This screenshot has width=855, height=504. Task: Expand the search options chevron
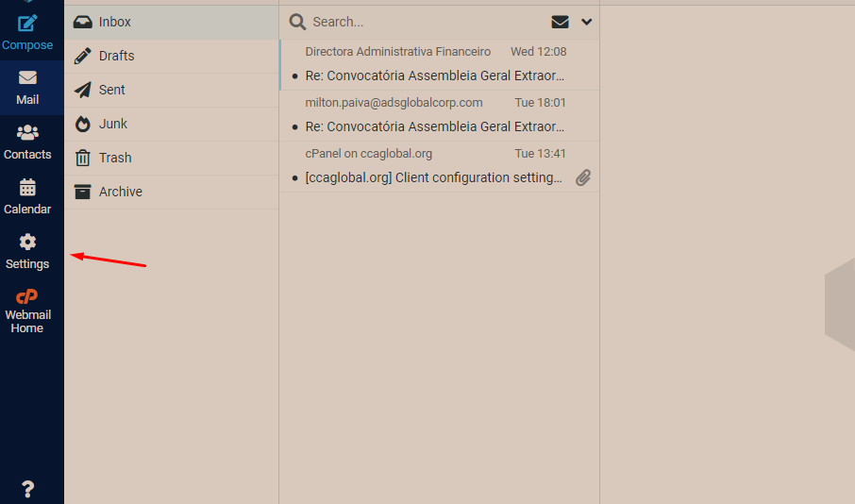coord(587,22)
